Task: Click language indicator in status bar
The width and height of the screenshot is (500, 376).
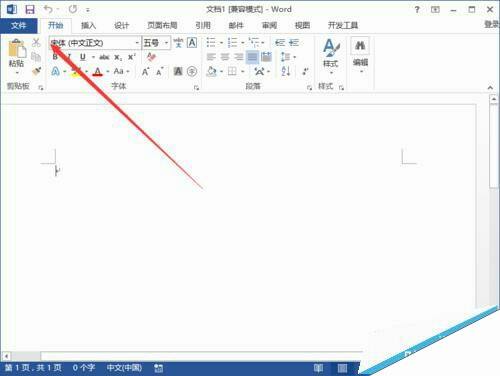Action: tap(124, 368)
